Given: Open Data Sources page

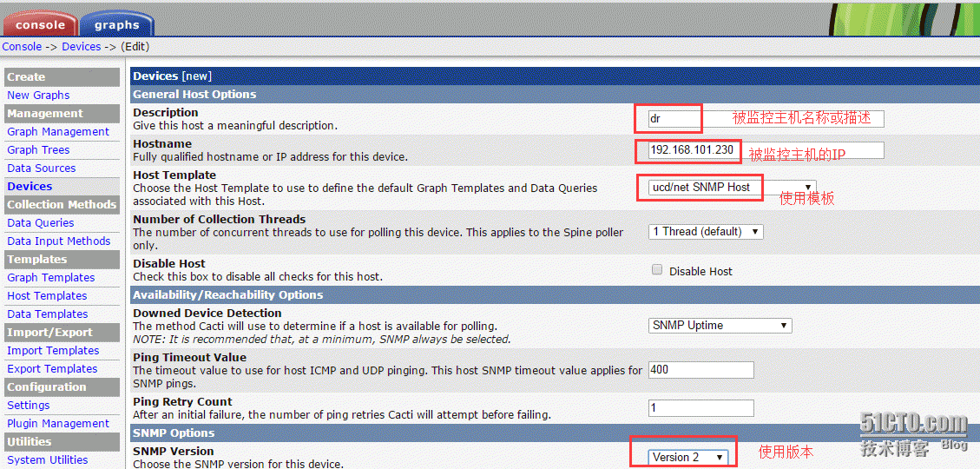Looking at the screenshot, I should tap(42, 168).
